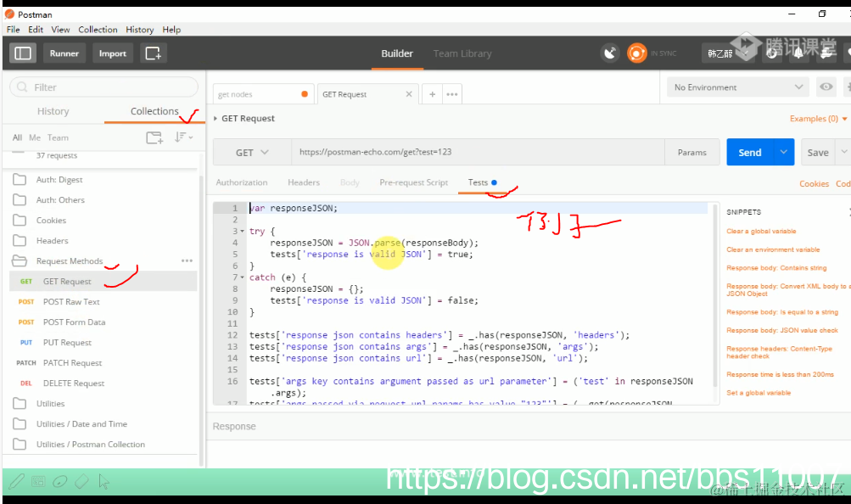
Task: Open the Authorization tab
Action: point(242,182)
